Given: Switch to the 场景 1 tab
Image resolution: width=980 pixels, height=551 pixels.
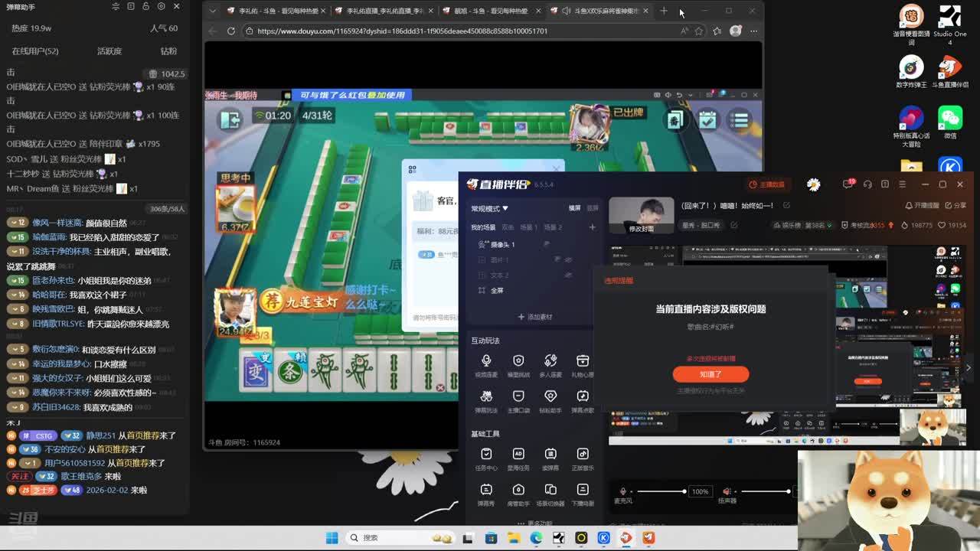Looking at the screenshot, I should point(529,227).
